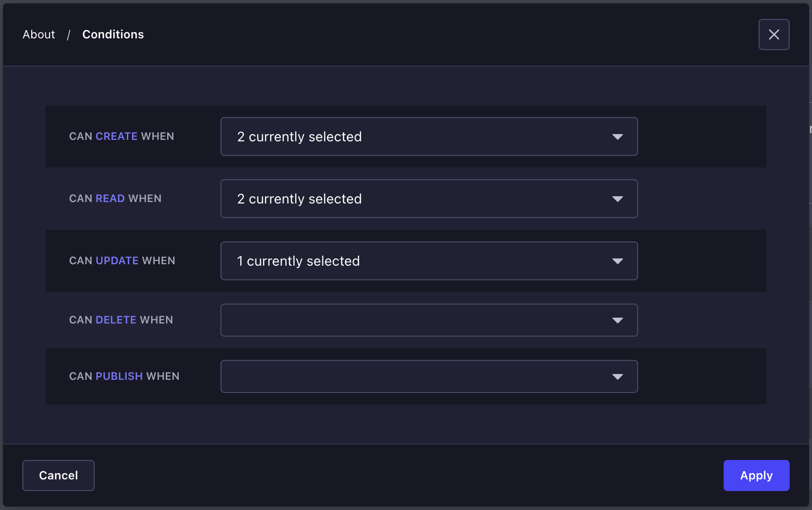812x510 pixels.
Task: Apply the condition changes
Action: (x=756, y=476)
